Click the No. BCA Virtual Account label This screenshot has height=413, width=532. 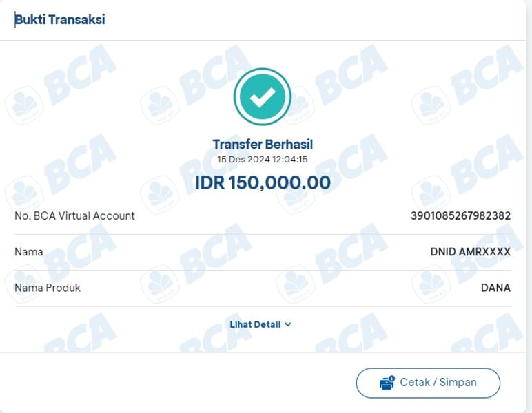74,215
